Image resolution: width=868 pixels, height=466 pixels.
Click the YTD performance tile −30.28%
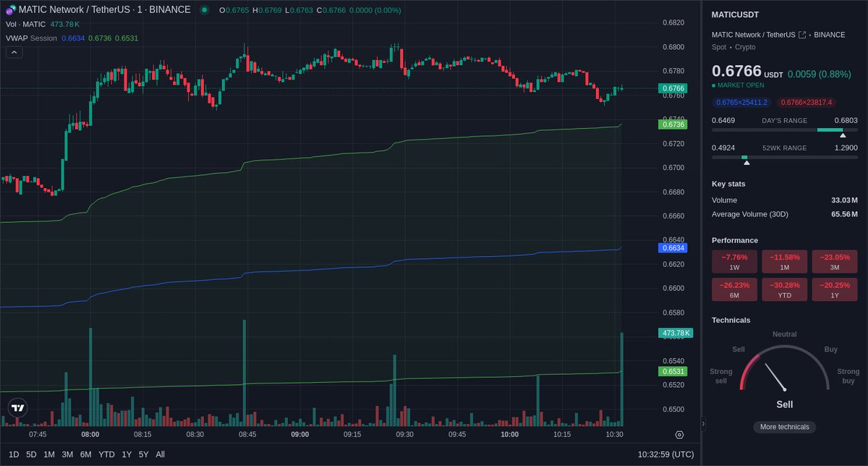(785, 289)
